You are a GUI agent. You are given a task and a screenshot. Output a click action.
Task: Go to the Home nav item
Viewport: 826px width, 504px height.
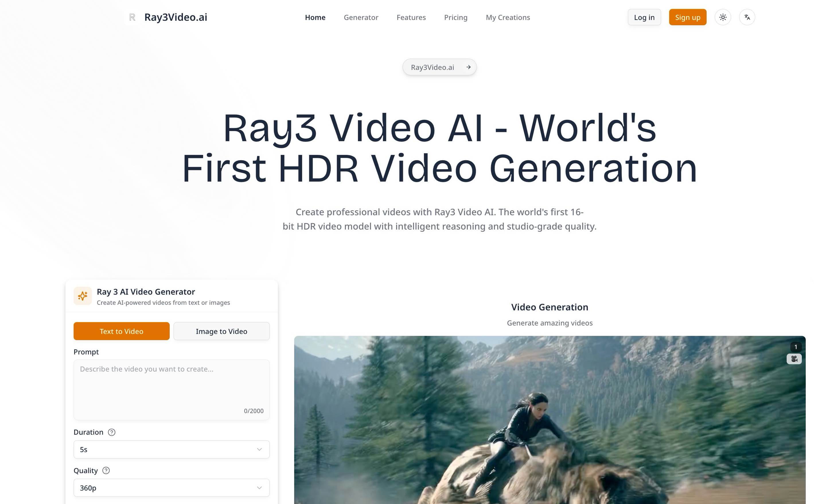[315, 17]
